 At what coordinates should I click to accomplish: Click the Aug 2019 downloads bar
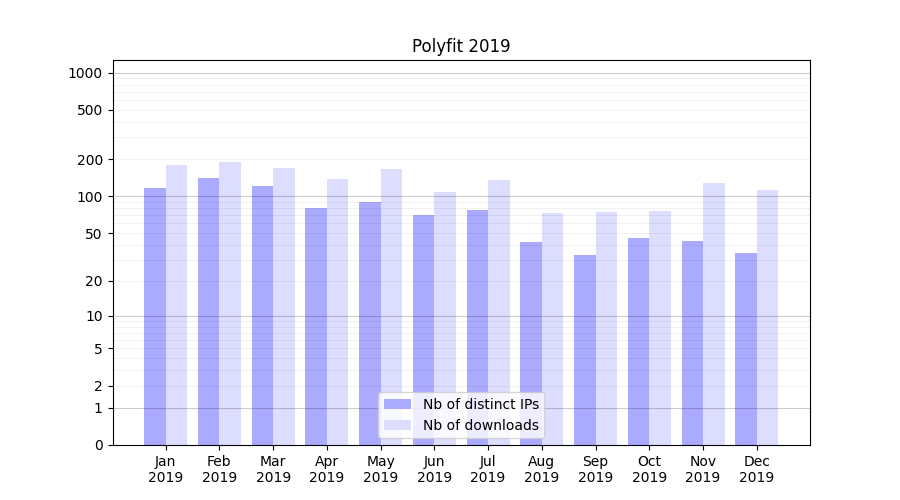(x=553, y=328)
